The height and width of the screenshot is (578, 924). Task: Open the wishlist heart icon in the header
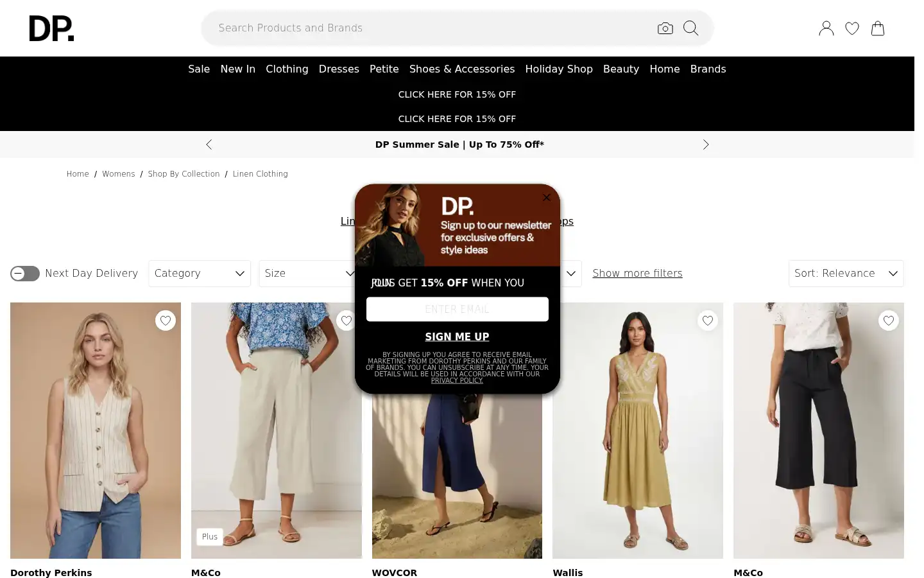point(852,28)
